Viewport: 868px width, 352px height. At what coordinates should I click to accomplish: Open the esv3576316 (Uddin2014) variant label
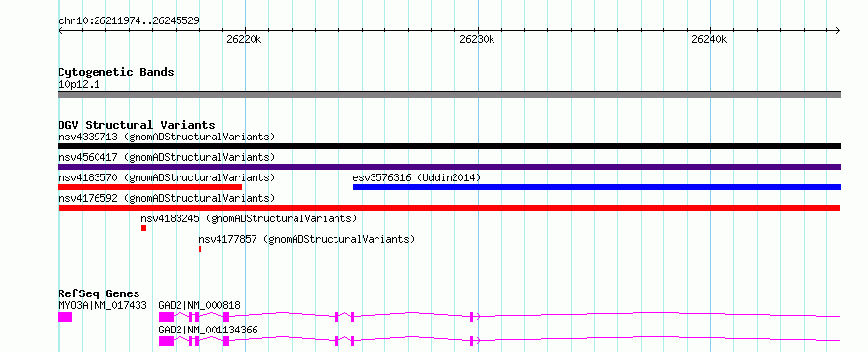tap(416, 177)
